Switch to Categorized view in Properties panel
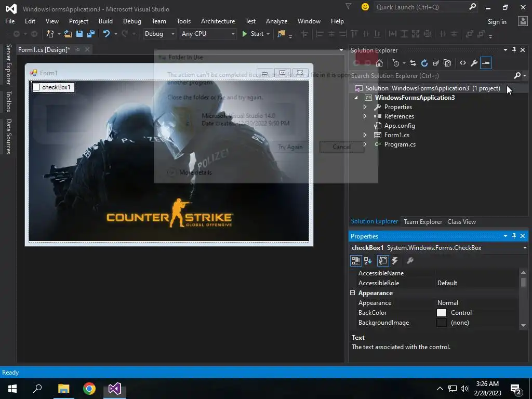This screenshot has width=532, height=399. [356, 261]
